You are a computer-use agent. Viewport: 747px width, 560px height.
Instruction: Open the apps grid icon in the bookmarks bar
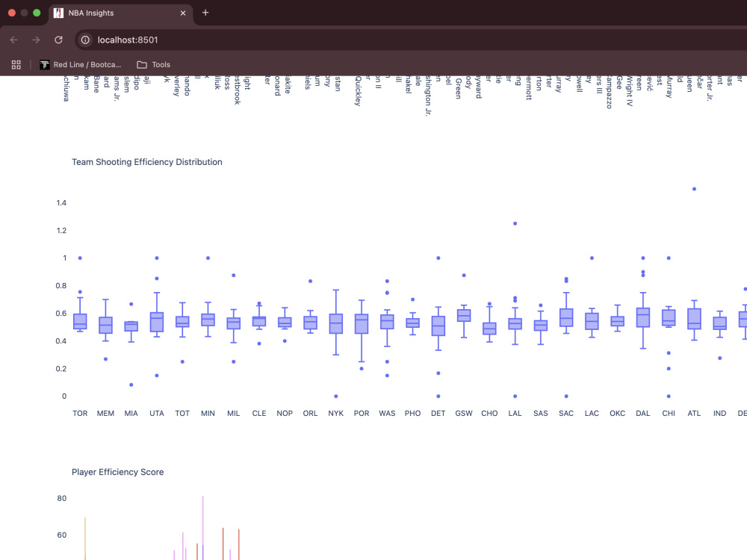tap(16, 65)
